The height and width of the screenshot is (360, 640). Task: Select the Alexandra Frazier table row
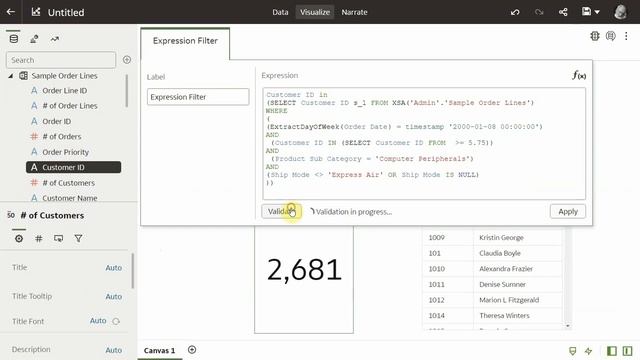[492, 269]
